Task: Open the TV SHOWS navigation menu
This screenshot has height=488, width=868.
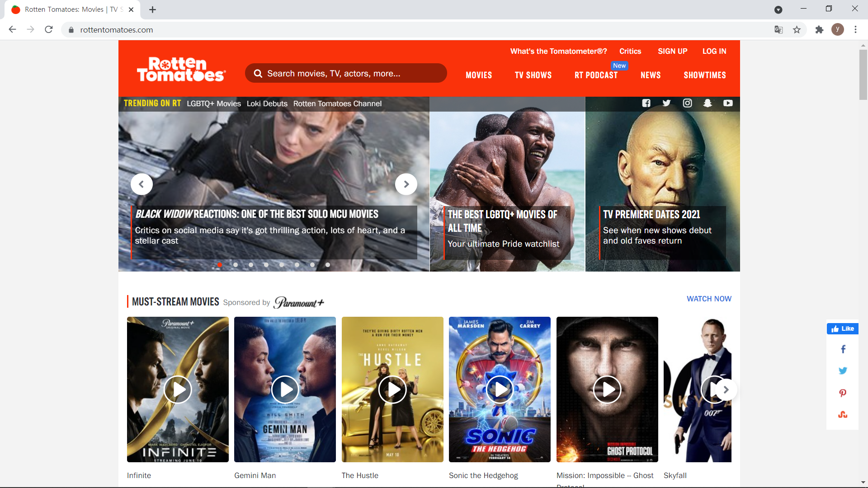Action: pyautogui.click(x=533, y=75)
